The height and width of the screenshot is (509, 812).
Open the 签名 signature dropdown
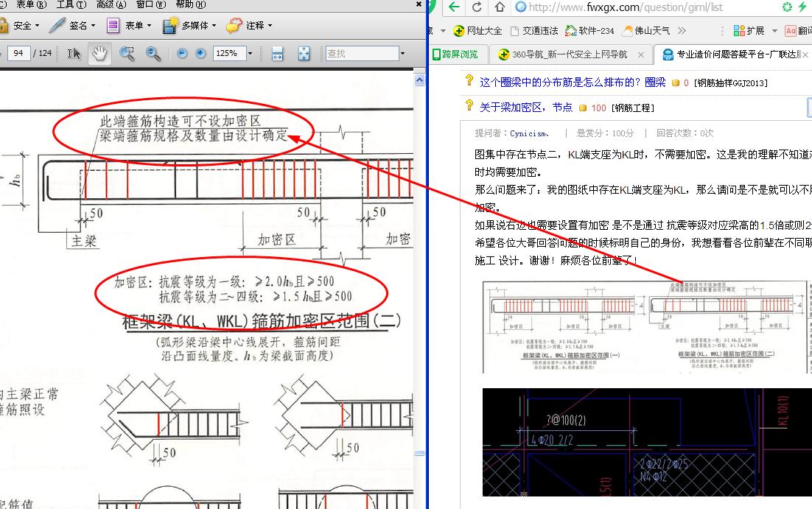tap(94, 25)
